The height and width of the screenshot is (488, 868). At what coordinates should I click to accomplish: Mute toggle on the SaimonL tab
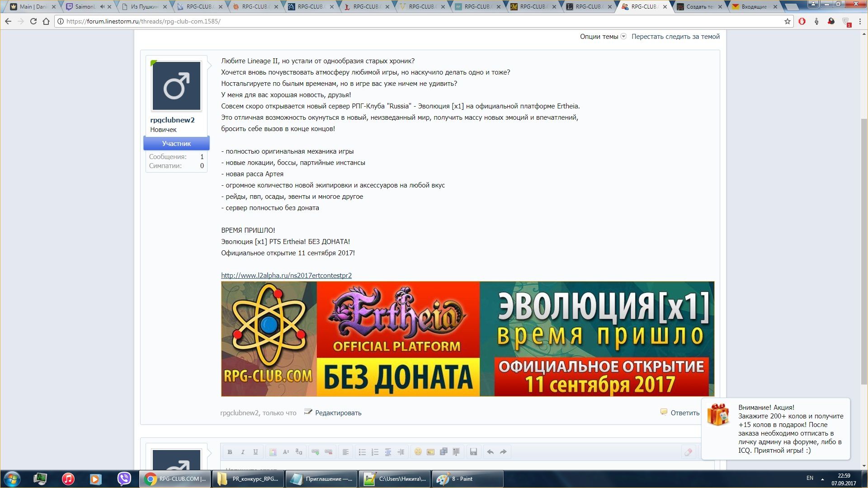coord(102,7)
